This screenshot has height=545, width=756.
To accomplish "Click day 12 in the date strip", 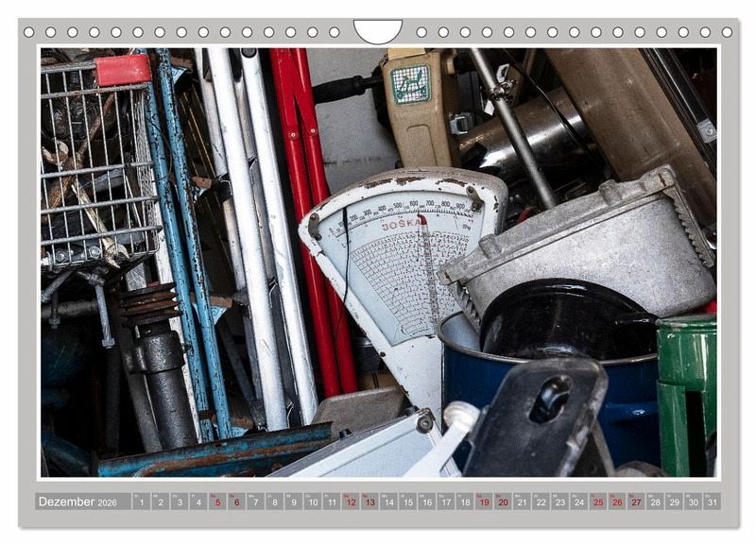I will pyautogui.click(x=351, y=502).
